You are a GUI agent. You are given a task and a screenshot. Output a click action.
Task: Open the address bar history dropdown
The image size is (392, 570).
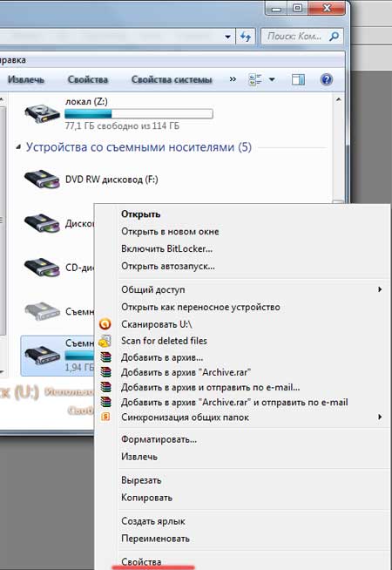point(227,37)
